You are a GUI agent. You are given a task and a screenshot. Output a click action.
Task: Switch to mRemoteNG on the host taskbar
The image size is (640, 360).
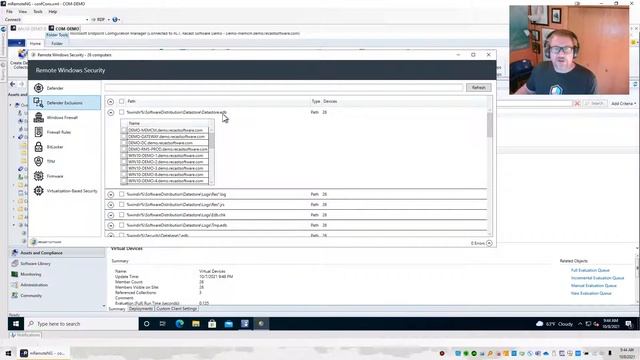(43, 353)
